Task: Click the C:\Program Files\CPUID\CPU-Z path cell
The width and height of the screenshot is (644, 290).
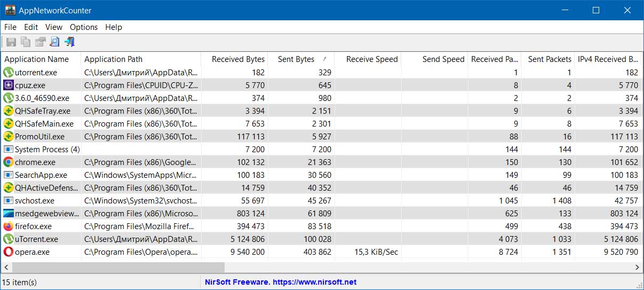Action: (141, 85)
